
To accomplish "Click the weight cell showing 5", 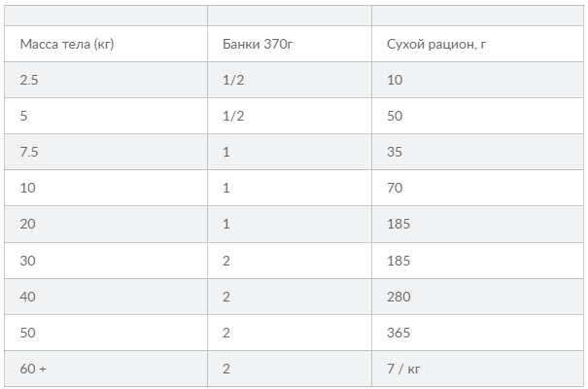I will pyautogui.click(x=106, y=116).
